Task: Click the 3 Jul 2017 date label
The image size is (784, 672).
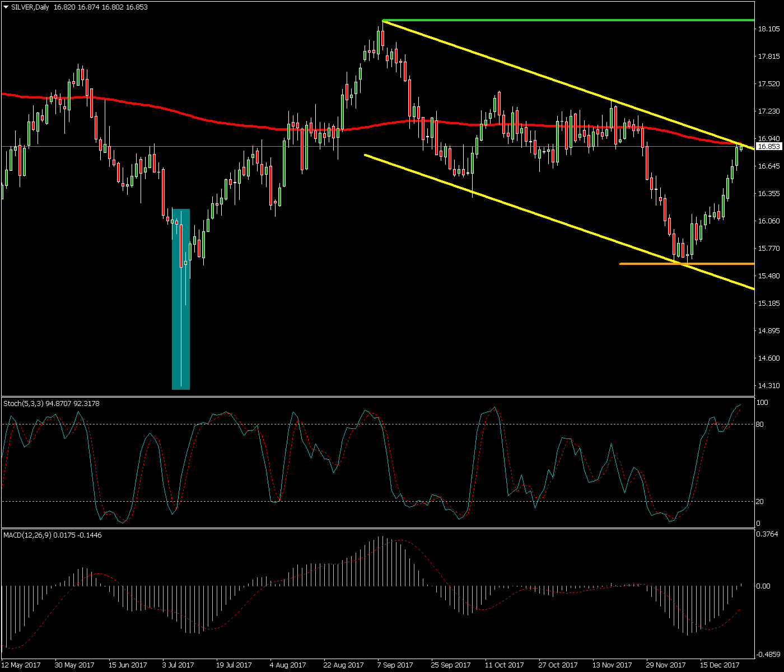Action: [x=178, y=665]
